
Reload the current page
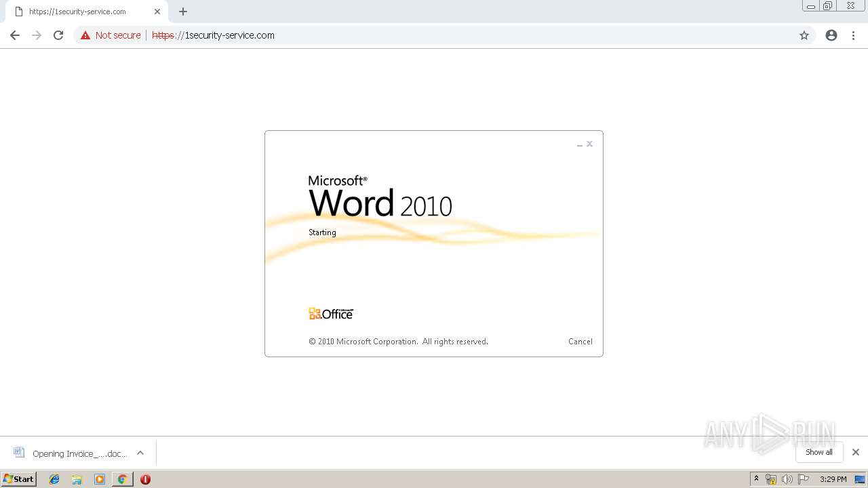pos(58,35)
